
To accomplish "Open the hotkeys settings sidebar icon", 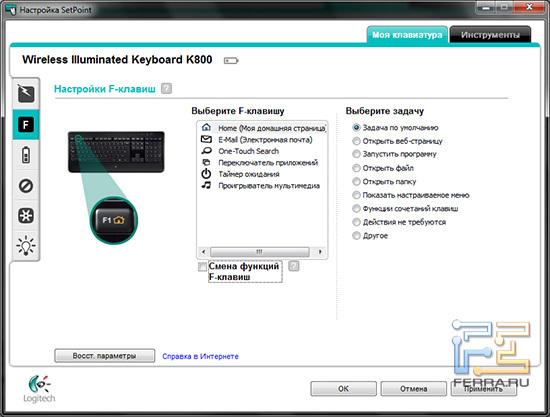I will click(x=26, y=94).
